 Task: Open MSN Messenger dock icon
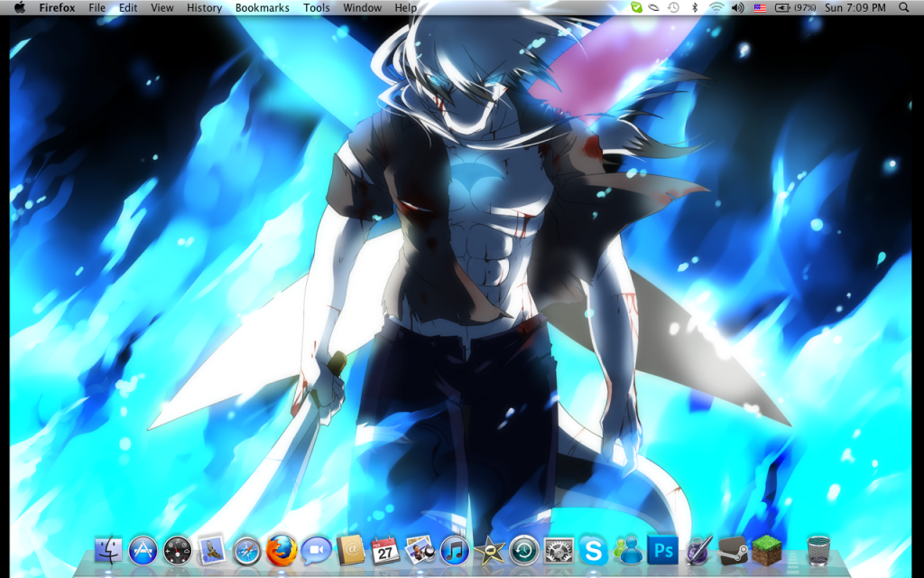[x=628, y=552]
